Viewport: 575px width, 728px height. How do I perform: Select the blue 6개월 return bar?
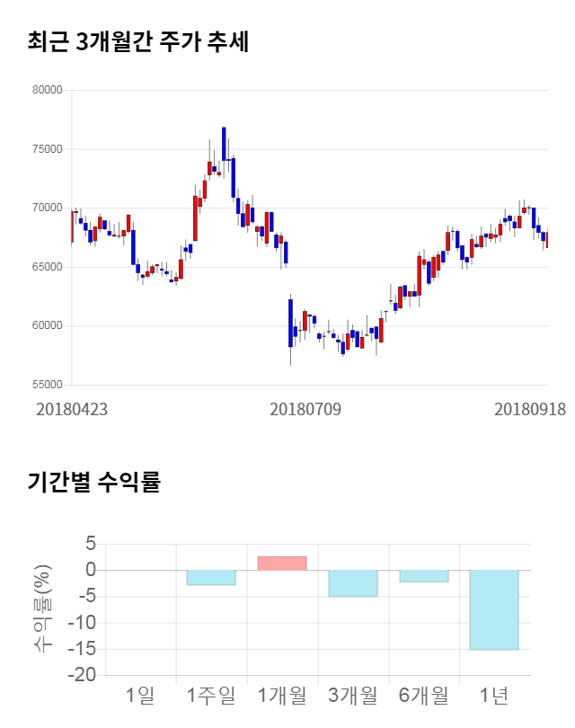coord(423,576)
